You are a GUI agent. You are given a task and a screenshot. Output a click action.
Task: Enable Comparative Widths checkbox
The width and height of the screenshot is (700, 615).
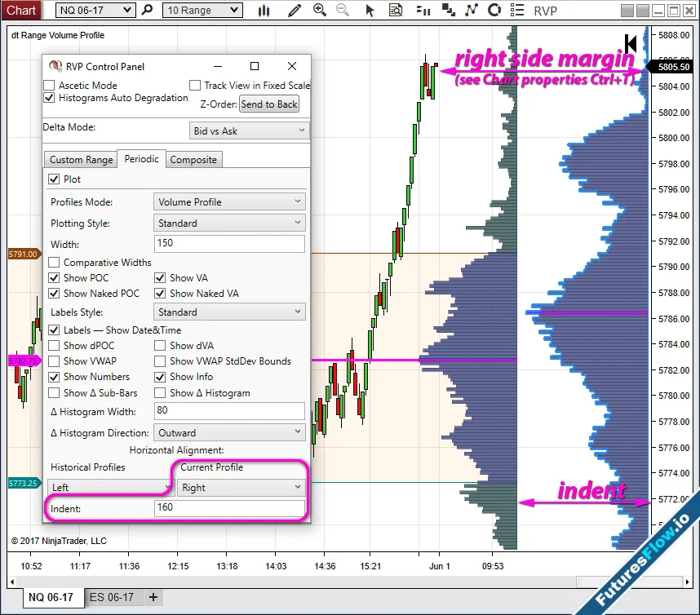(54, 263)
